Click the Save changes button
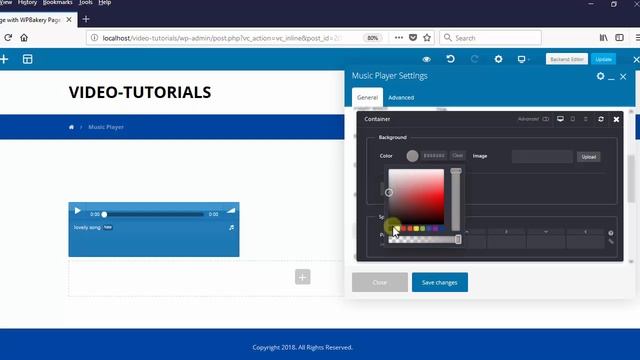 [440, 282]
